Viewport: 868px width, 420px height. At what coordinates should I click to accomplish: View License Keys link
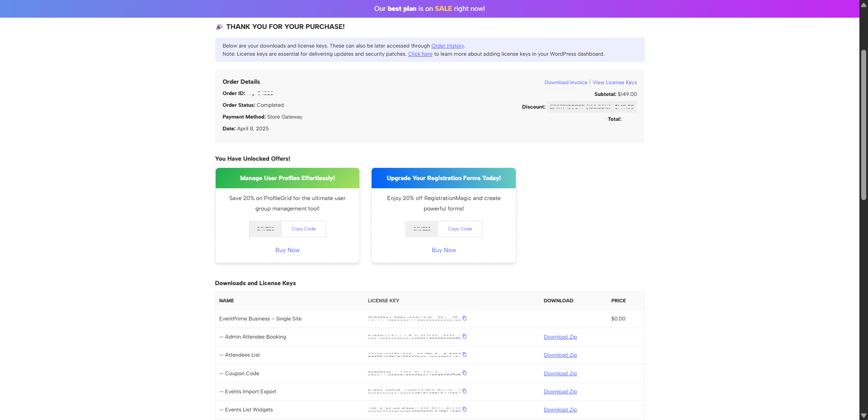point(614,82)
